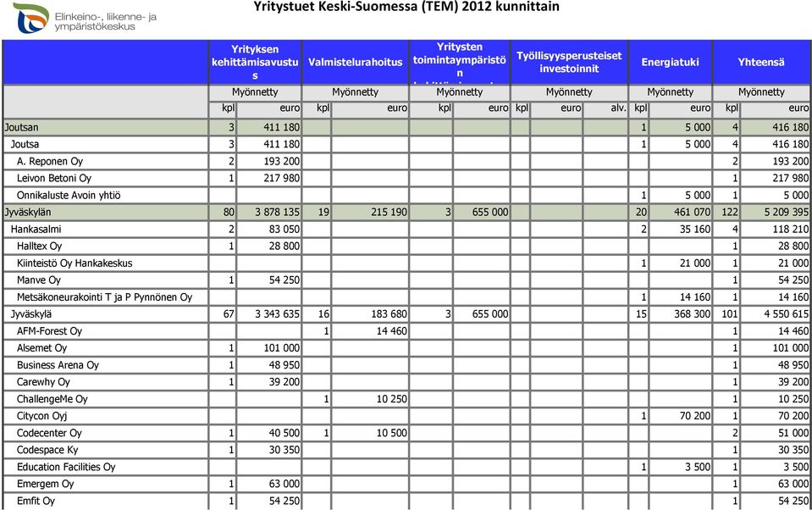The image size is (812, 510).
Task: Select the ChallengeMe Oy row
Action: [x=406, y=399]
